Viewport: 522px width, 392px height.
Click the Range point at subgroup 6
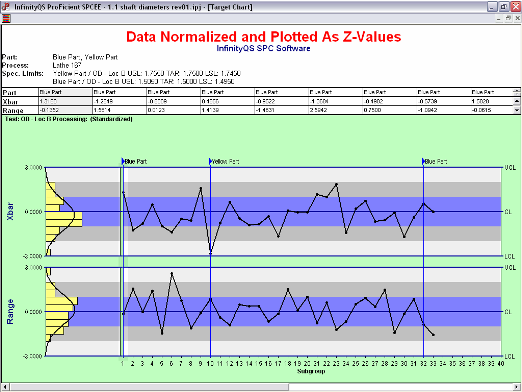(x=172, y=273)
